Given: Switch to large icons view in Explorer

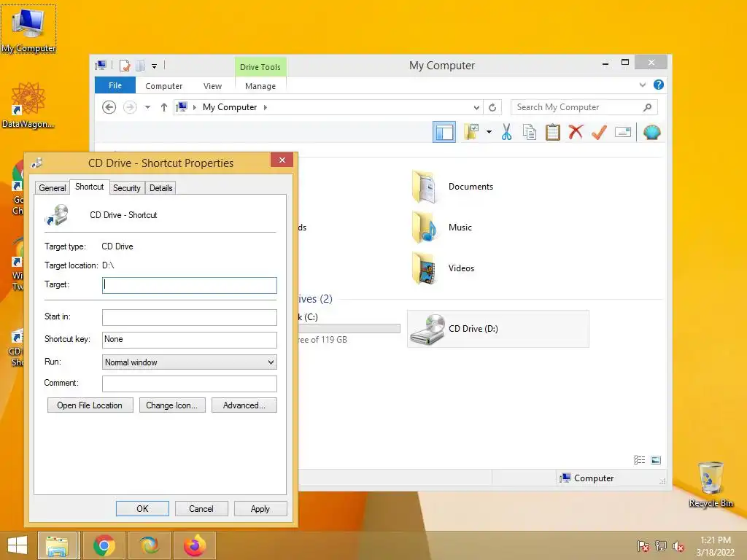Looking at the screenshot, I should coord(656,460).
